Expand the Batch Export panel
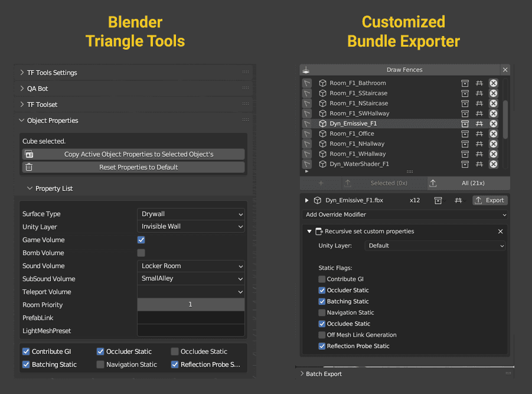Image resolution: width=532 pixels, height=394 pixels. (x=302, y=374)
